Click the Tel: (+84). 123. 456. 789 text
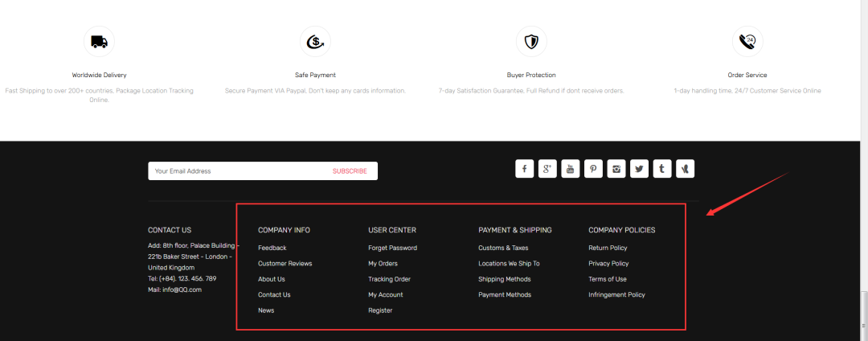Image resolution: width=868 pixels, height=341 pixels. coord(182,278)
